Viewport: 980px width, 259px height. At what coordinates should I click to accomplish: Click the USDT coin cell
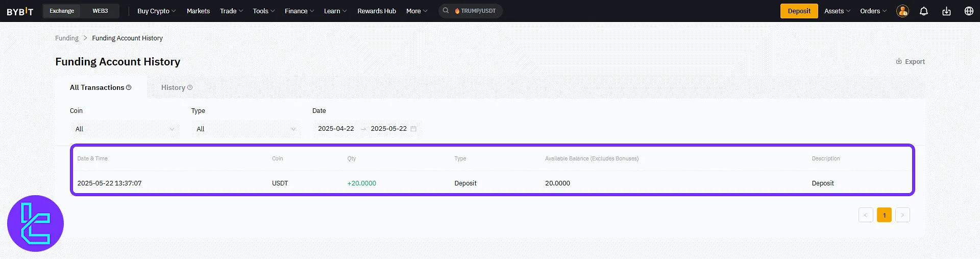[x=280, y=183]
